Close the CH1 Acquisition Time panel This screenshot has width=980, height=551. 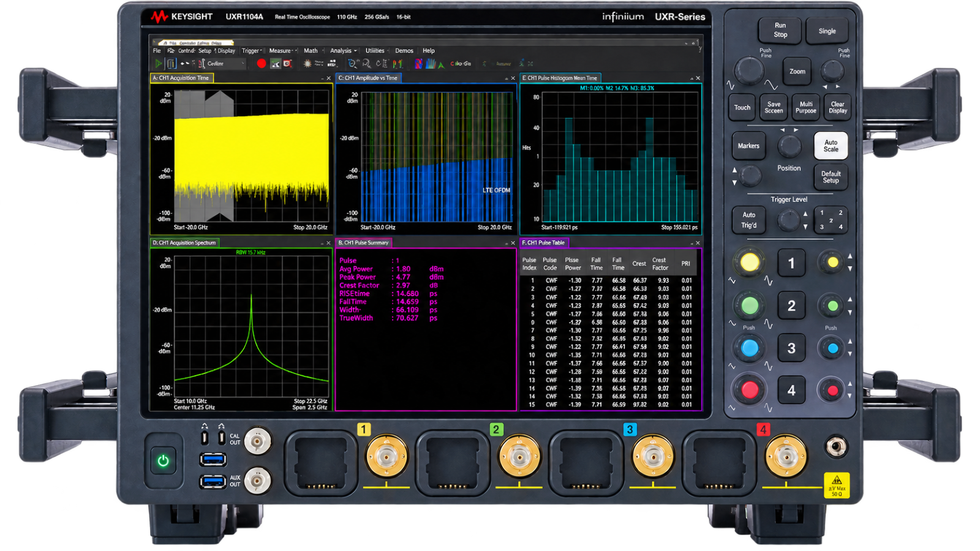click(329, 78)
